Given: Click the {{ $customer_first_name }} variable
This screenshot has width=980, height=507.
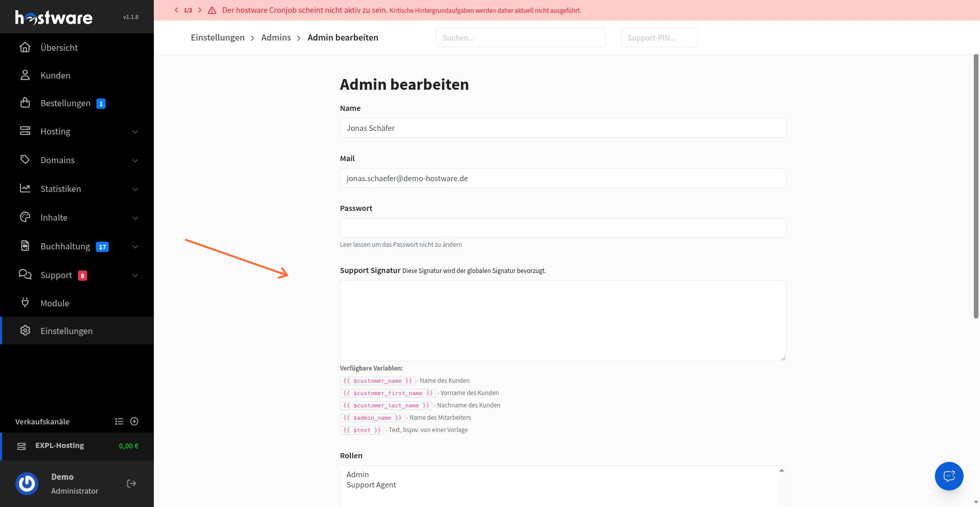Looking at the screenshot, I should (x=388, y=393).
